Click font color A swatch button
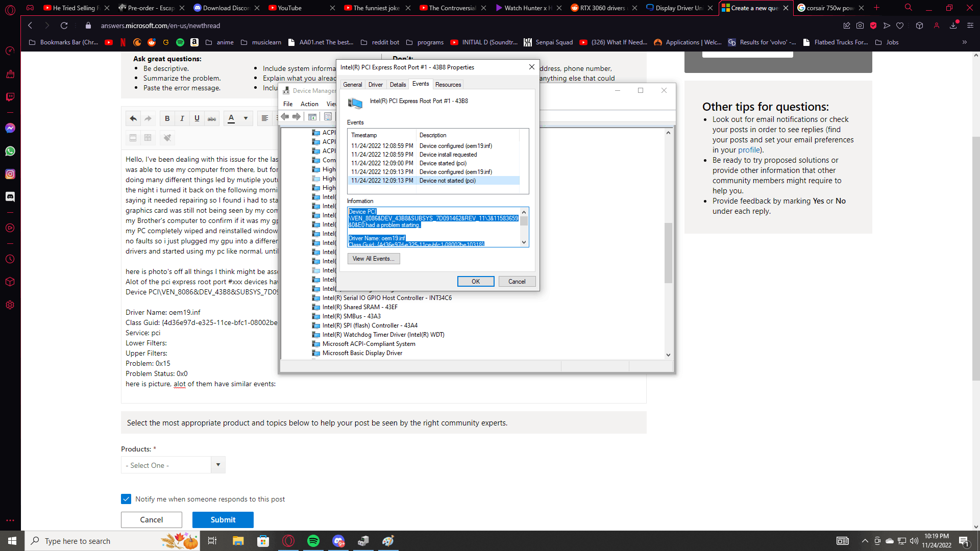Viewport: 980px width, 551px height. pos(231,118)
